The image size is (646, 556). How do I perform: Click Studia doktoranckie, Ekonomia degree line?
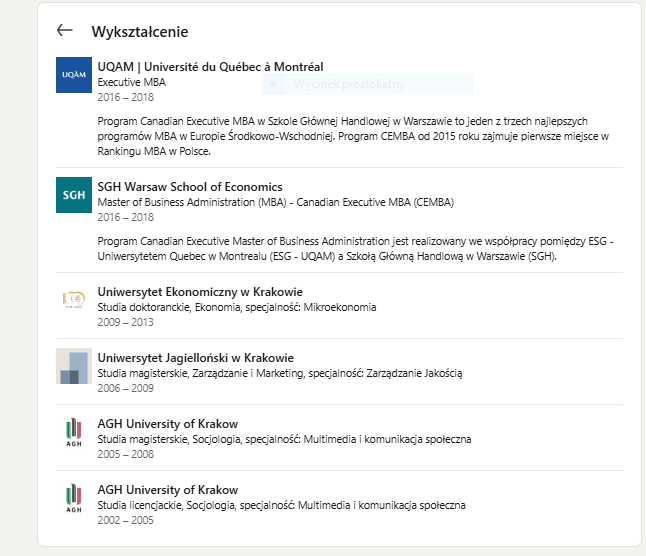click(236, 307)
